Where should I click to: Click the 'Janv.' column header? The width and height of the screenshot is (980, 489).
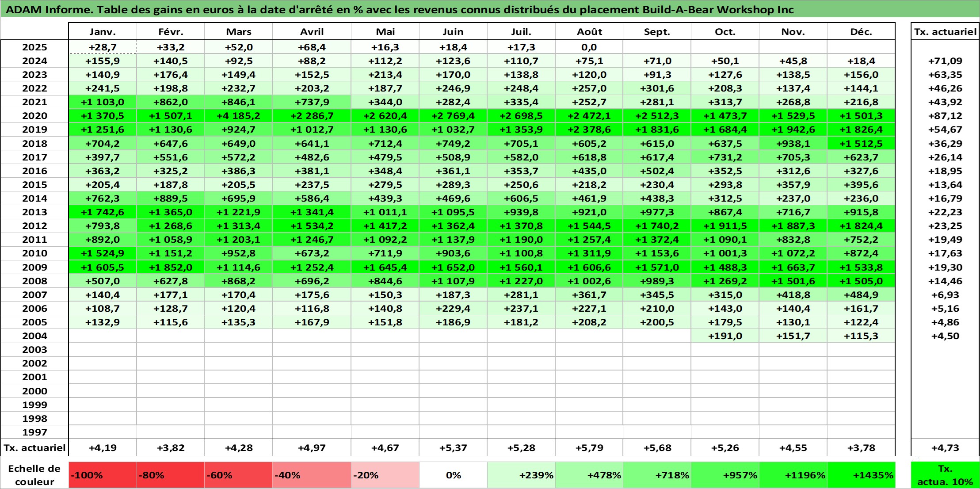[x=103, y=31]
